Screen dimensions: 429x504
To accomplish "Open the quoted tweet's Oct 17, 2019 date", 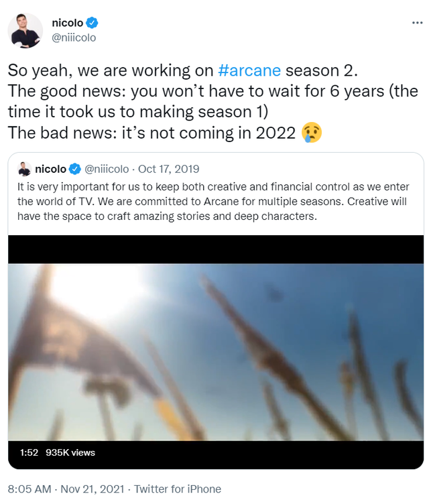I will [168, 169].
